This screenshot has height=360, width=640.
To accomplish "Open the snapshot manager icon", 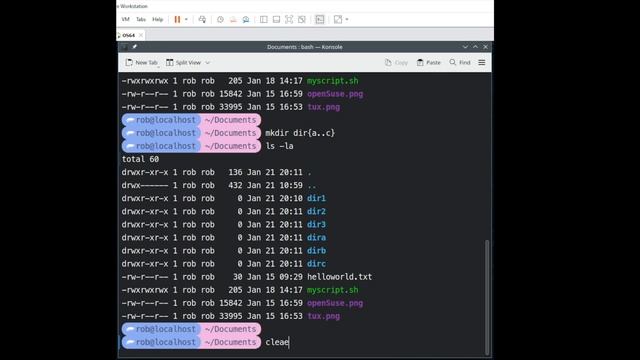I will pos(246,20).
